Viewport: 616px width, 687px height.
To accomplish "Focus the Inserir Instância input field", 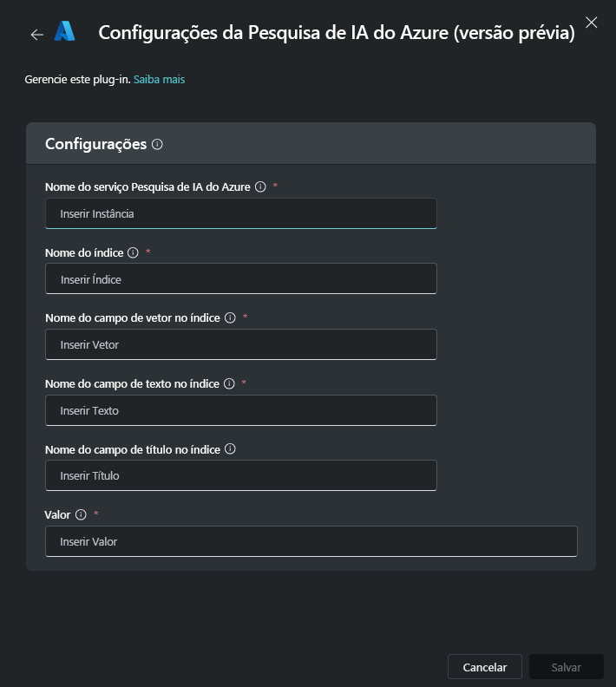I will [241, 213].
